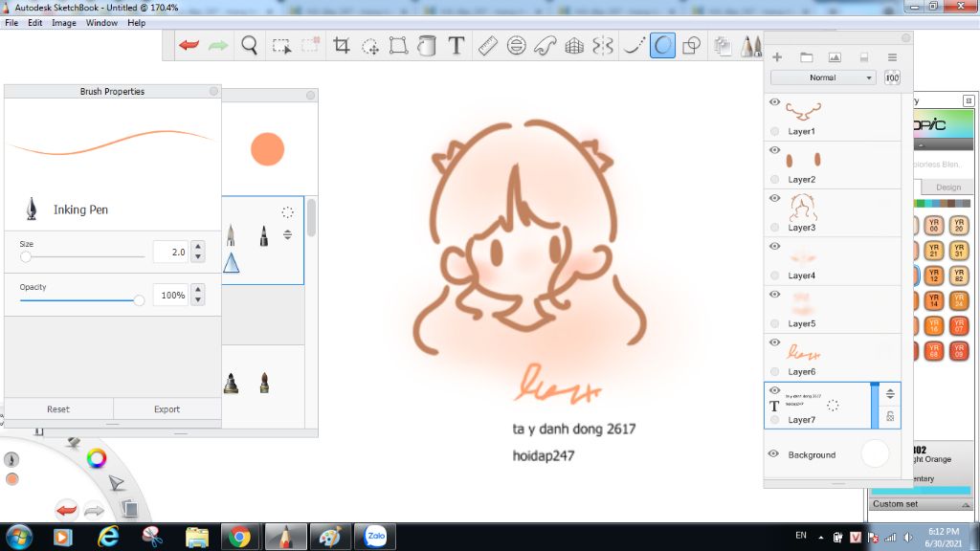Open the layer panel hamburger menu

(x=892, y=56)
